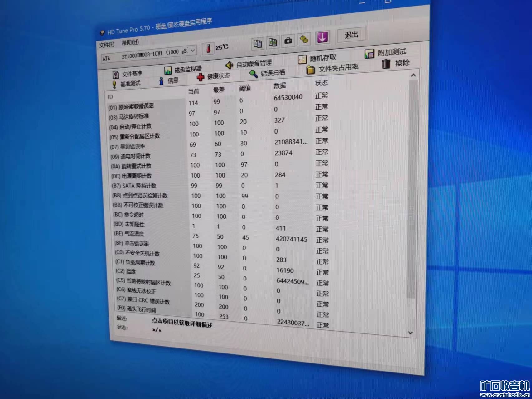The image size is (532, 399).
Task: Take a screenshot with the camera icon
Action: click(288, 41)
